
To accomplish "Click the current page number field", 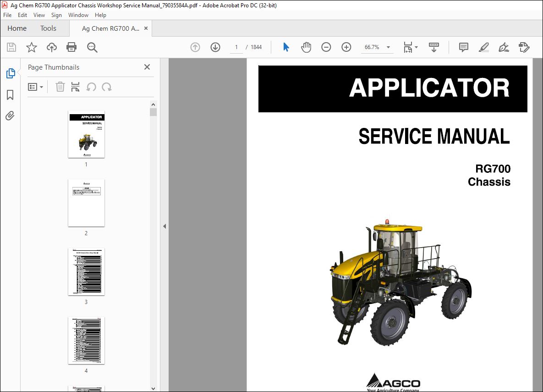I will 236,47.
